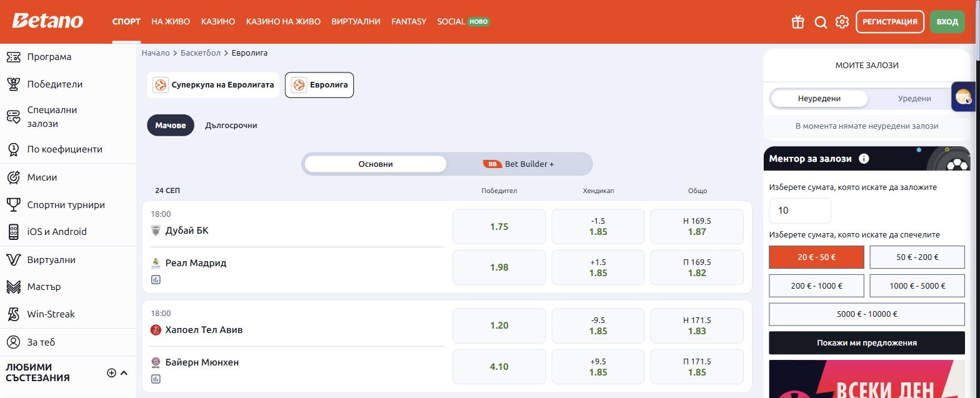
Task: Click the Победители trophy icon
Action: click(13, 84)
